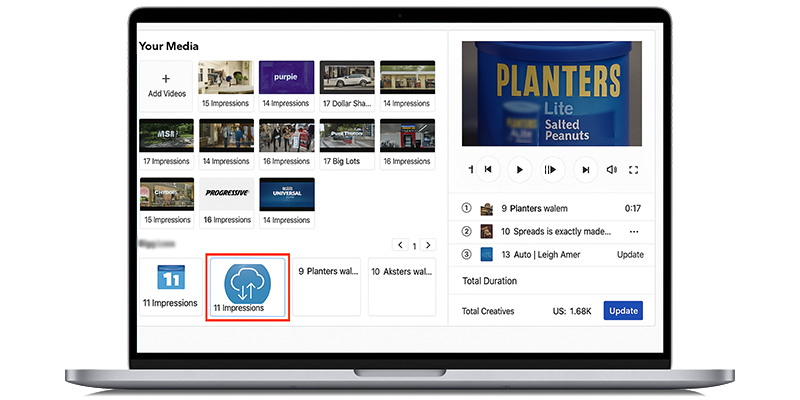Click the cloud upload icon tile
This screenshot has height=400, width=800.
247,287
